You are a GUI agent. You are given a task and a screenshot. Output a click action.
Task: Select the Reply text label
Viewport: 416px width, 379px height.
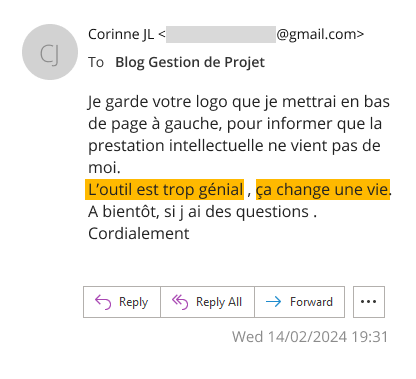click(x=133, y=302)
